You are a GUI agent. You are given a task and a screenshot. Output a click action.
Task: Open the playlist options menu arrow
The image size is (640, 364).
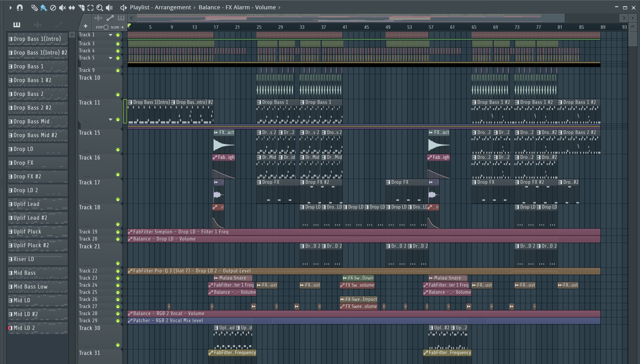(x=10, y=8)
